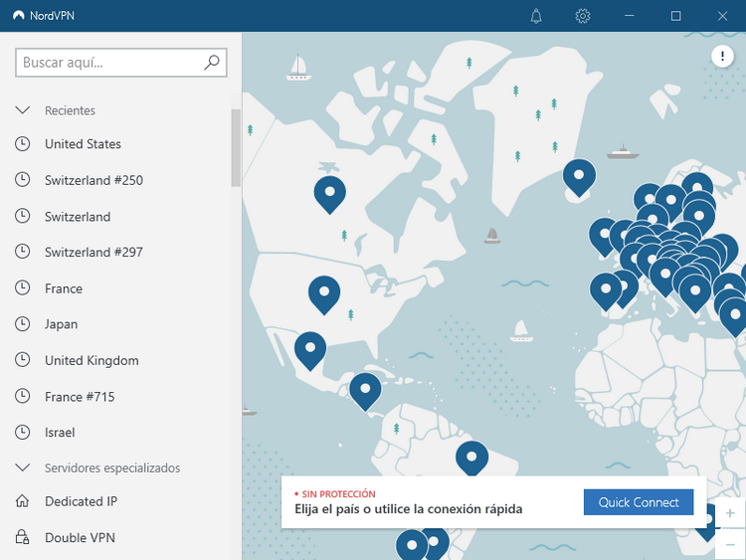
Task: Maximize the NordVPN window
Action: (675, 16)
